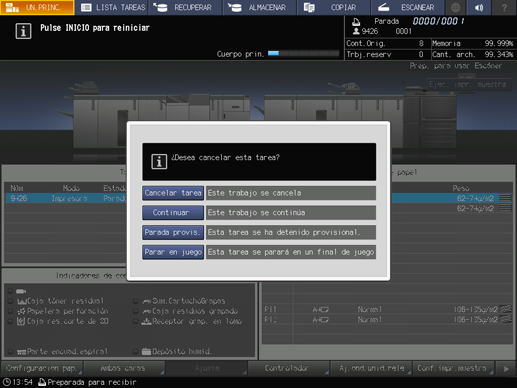Open the ESCANEAR tab
Viewport: 517px width, 388px height.
[407, 7]
